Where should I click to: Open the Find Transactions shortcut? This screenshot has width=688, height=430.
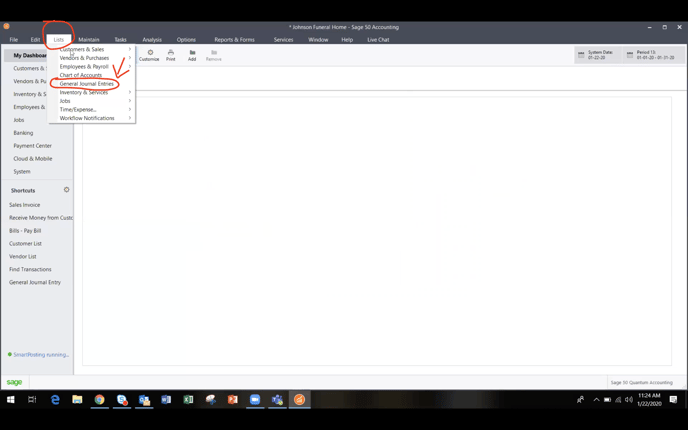30,269
